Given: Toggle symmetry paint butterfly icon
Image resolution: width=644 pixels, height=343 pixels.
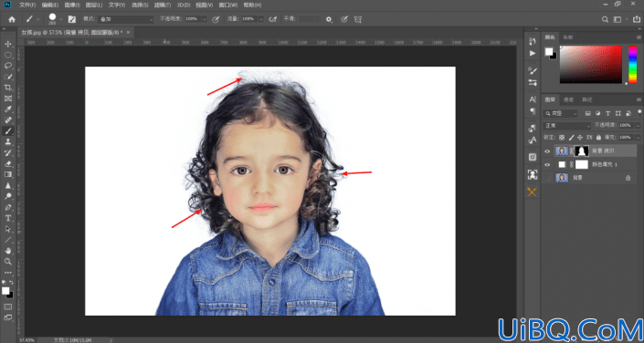Looking at the screenshot, I should [358, 19].
